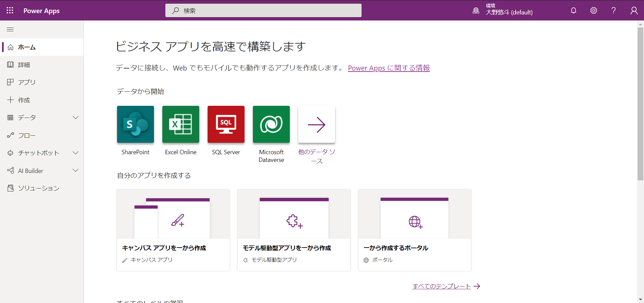Start from SharePoint data tile
This screenshot has height=303, width=644.
point(136,124)
